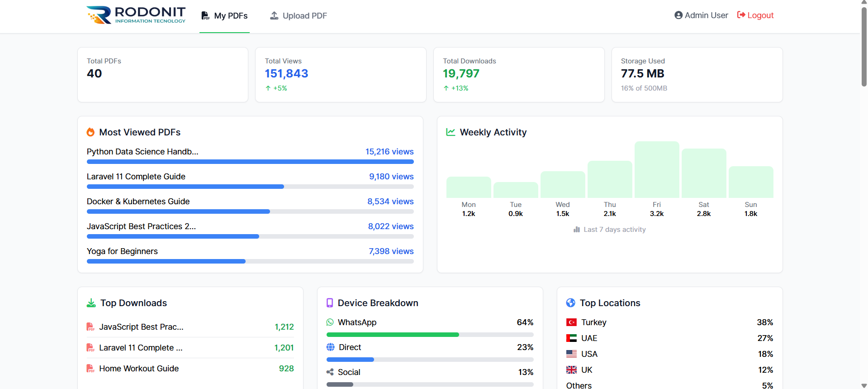Click the Storage Used card
The width and height of the screenshot is (868, 389).
tap(697, 75)
